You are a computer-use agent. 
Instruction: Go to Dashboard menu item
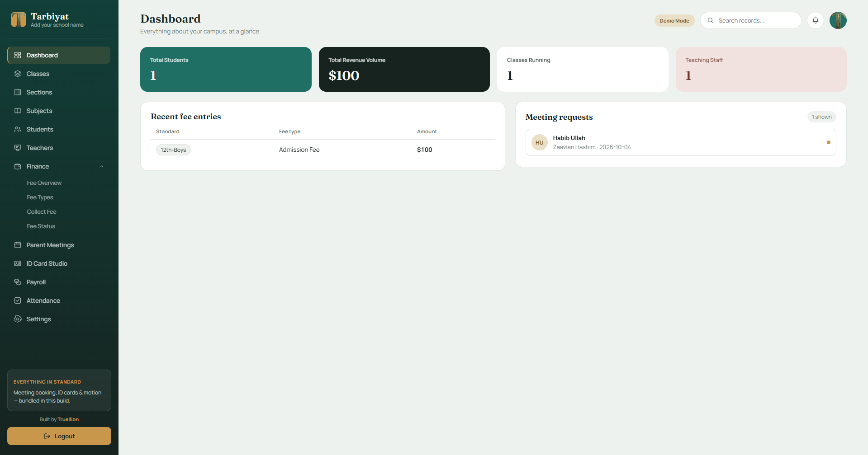[59, 55]
